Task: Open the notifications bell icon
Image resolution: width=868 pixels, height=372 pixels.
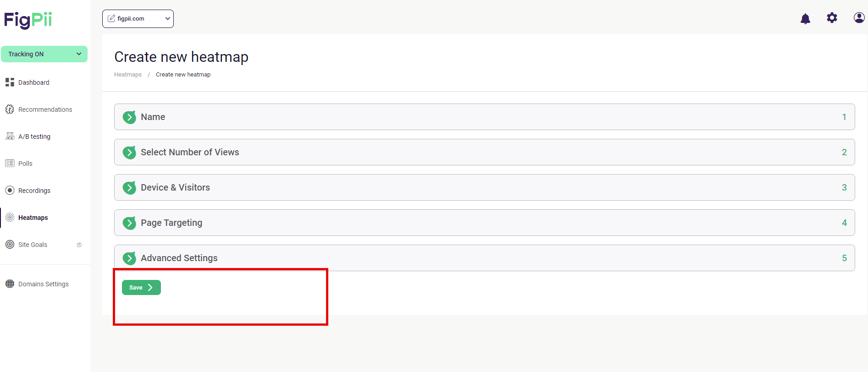Action: coord(805,18)
